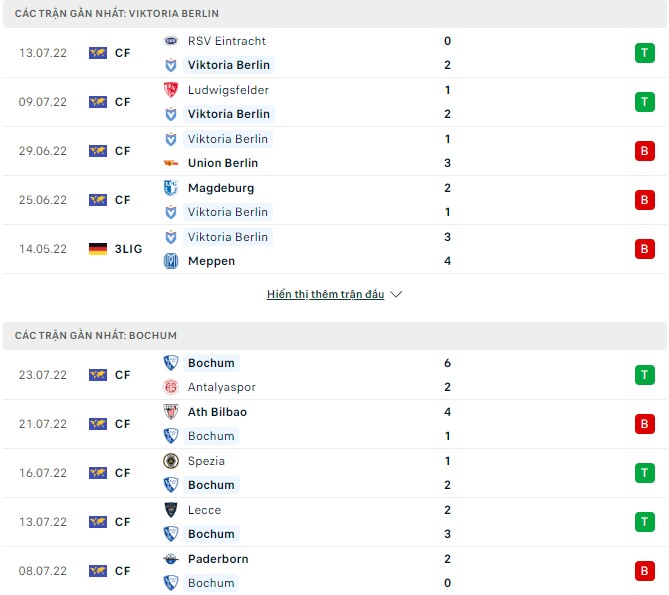Open the Antalyaspor team link
Viewport: 669px width, 595px height.
pyautogui.click(x=221, y=387)
